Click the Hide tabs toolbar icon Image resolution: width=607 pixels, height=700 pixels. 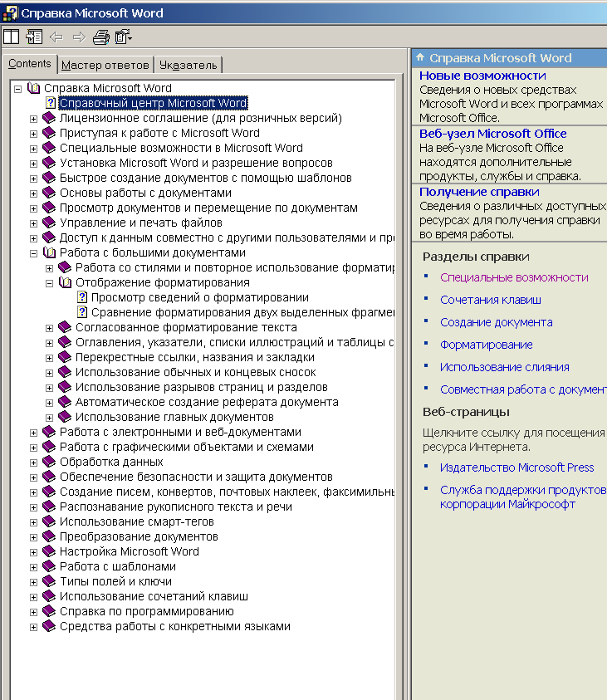pos(34,37)
